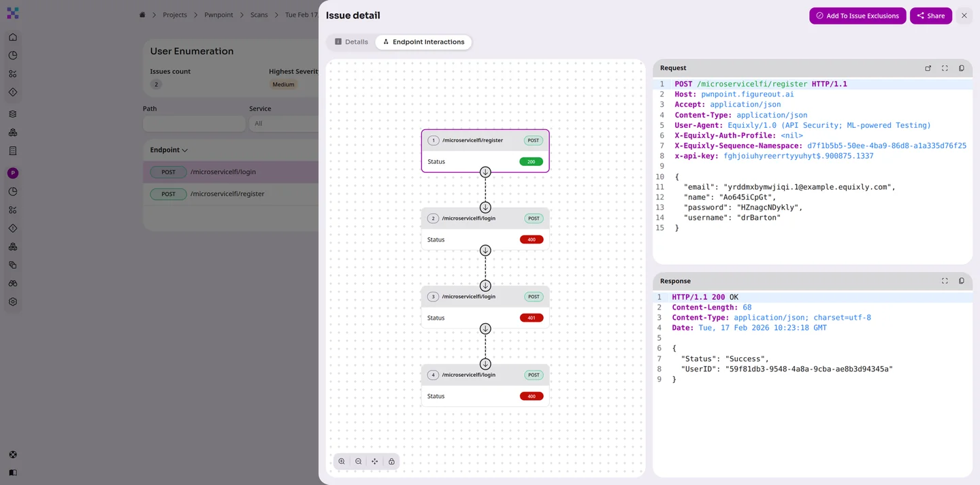The image size is (980, 485).
Task: Copy the Response panel contents
Action: pos(962,281)
